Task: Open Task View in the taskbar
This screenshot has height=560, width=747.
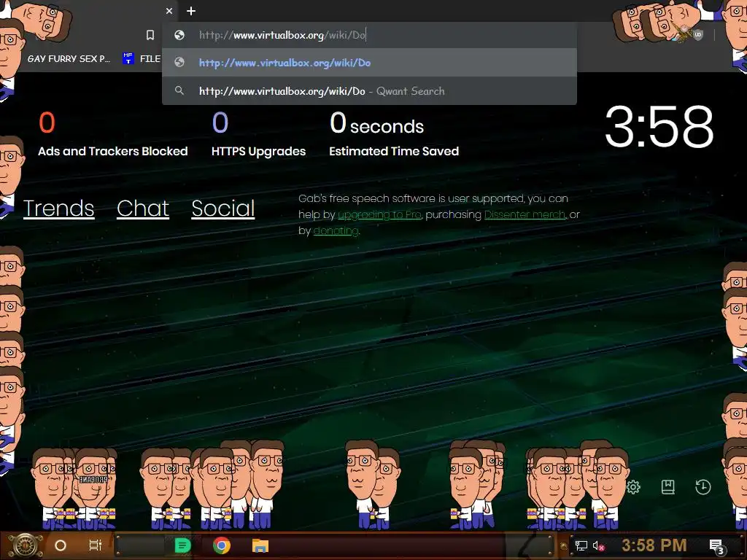Action: [x=96, y=545]
